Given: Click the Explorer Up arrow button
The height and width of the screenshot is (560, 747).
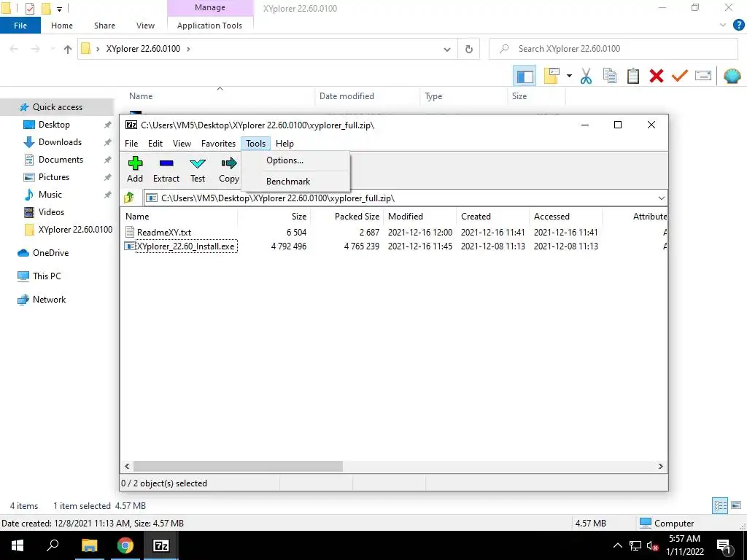Looking at the screenshot, I should (68, 49).
